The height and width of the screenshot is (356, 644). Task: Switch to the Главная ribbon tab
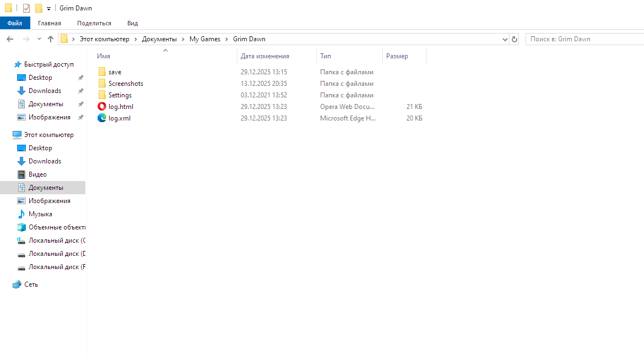(49, 23)
